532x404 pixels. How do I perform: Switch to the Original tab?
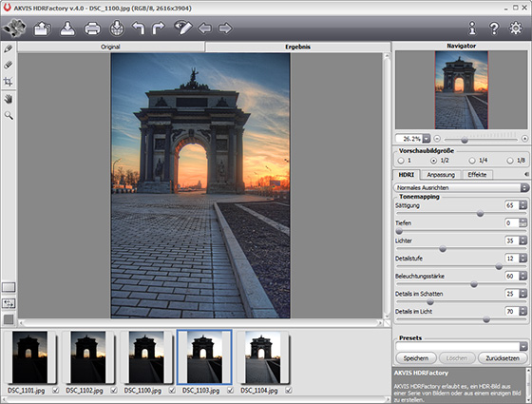[x=110, y=47]
